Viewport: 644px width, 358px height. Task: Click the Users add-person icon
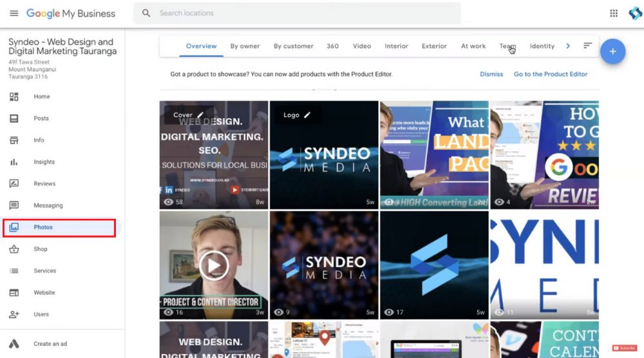pyautogui.click(x=14, y=314)
